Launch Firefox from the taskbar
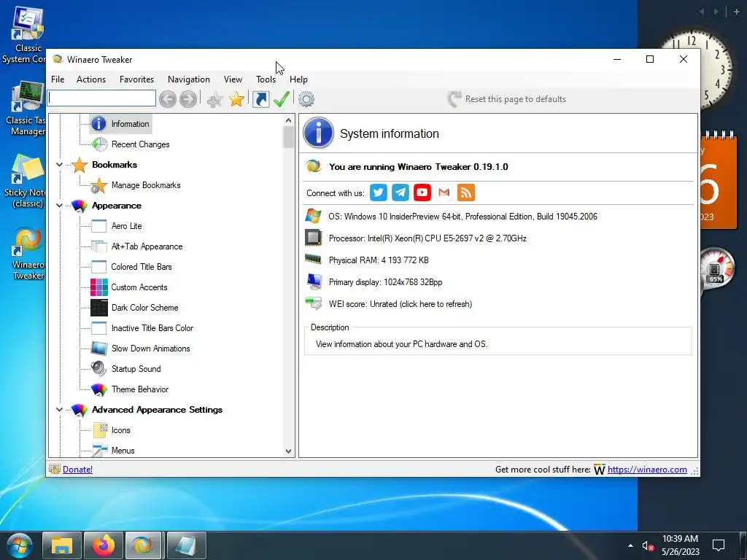Viewport: 747px width, 560px height. click(104, 545)
